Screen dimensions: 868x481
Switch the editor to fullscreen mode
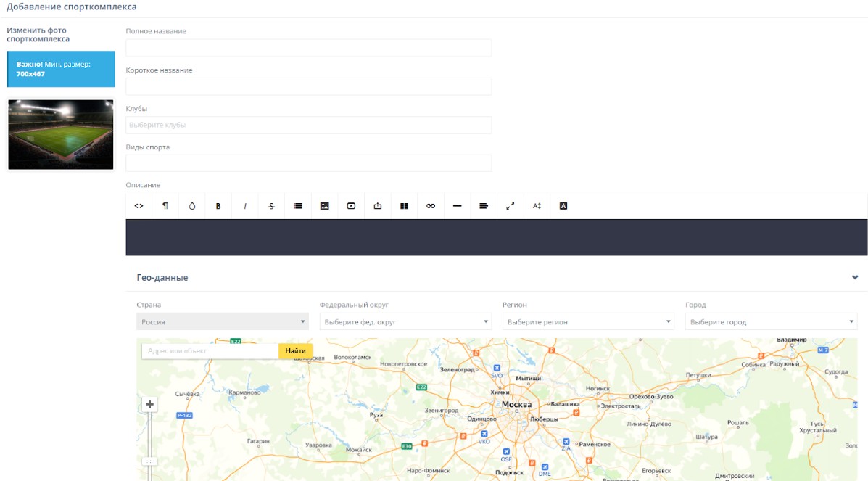[511, 206]
